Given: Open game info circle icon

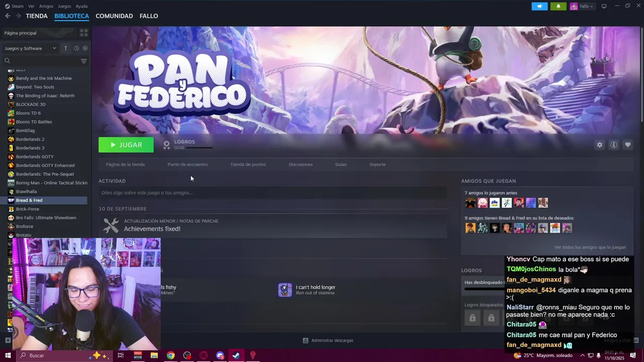Looking at the screenshot, I should (x=614, y=145).
